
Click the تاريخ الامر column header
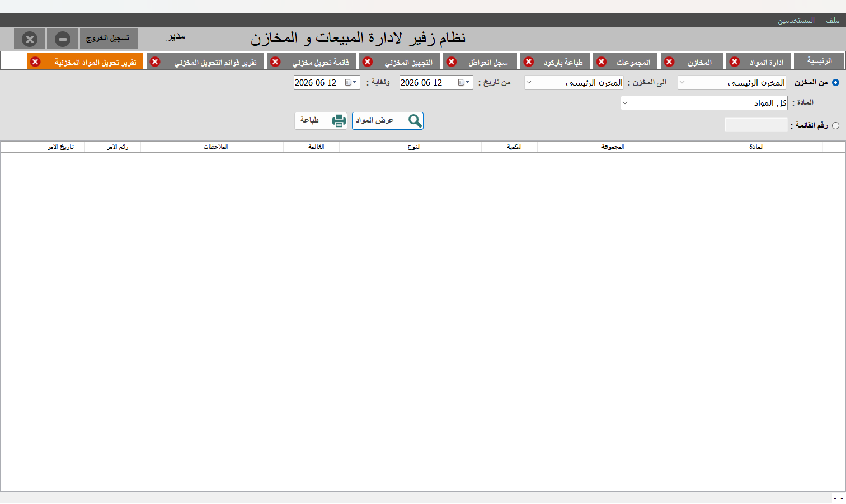57,147
